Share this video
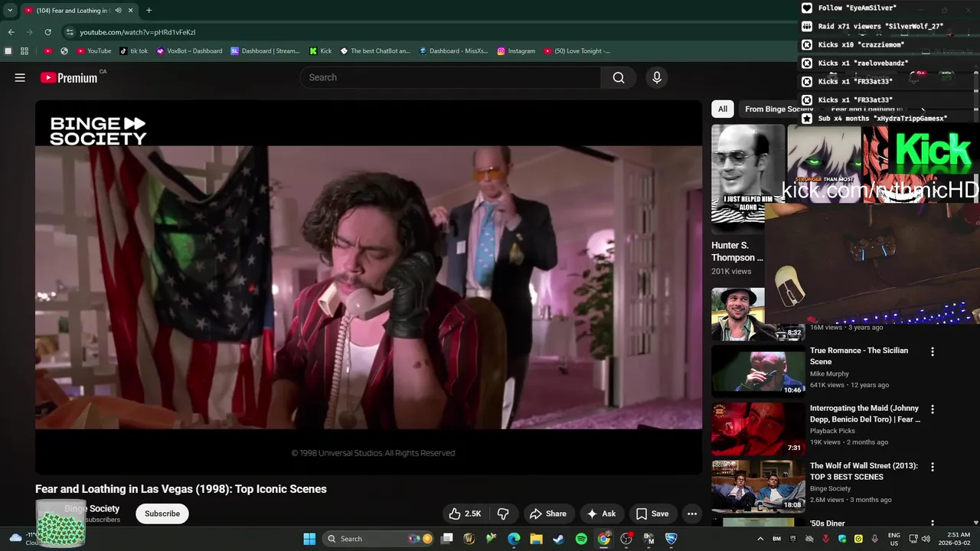Viewport: 980px width, 551px height. [x=548, y=514]
